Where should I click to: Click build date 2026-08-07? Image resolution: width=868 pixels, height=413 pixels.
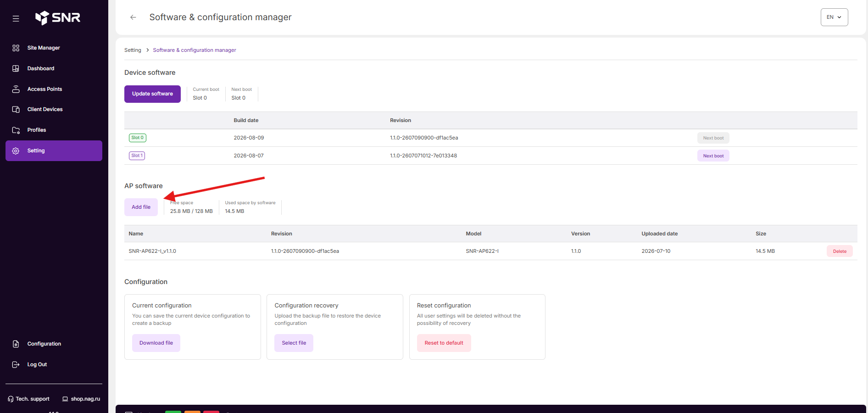coord(249,156)
